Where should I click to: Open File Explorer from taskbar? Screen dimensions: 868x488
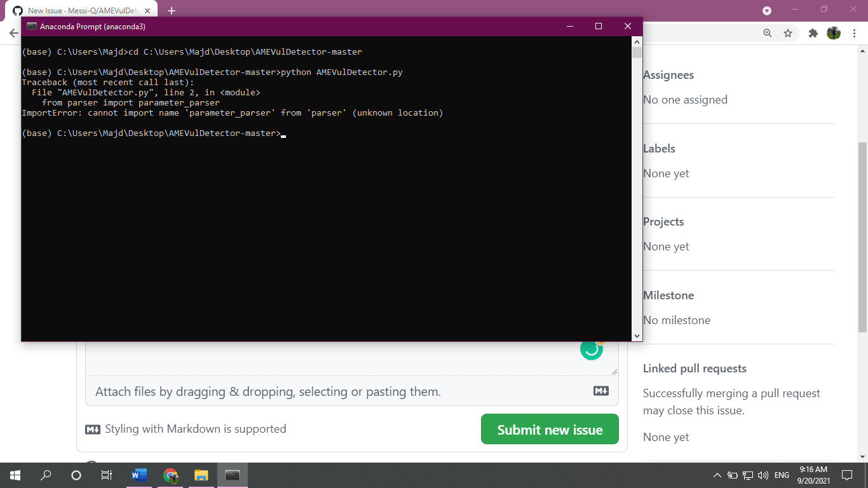tap(201, 475)
